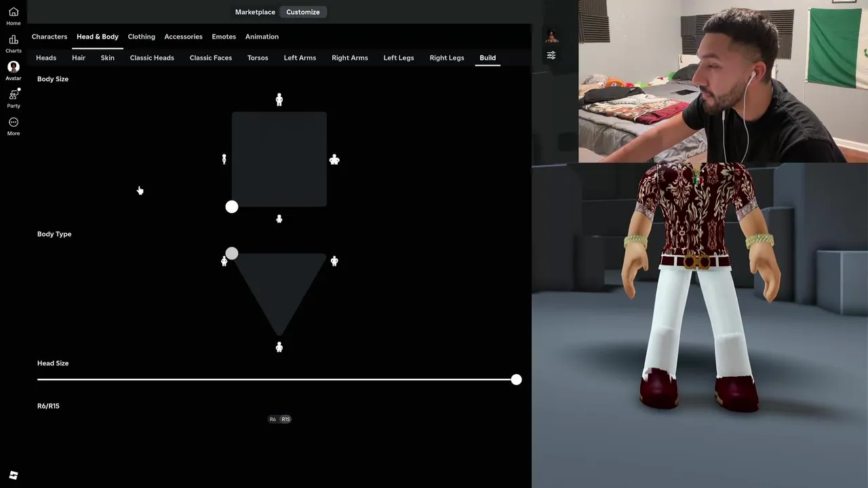
Task: Click the Body Size grid handle
Action: 232,207
